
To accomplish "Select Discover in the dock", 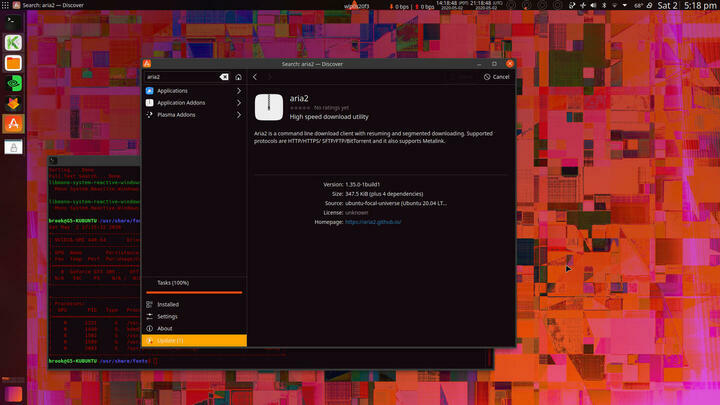I will click(13, 124).
